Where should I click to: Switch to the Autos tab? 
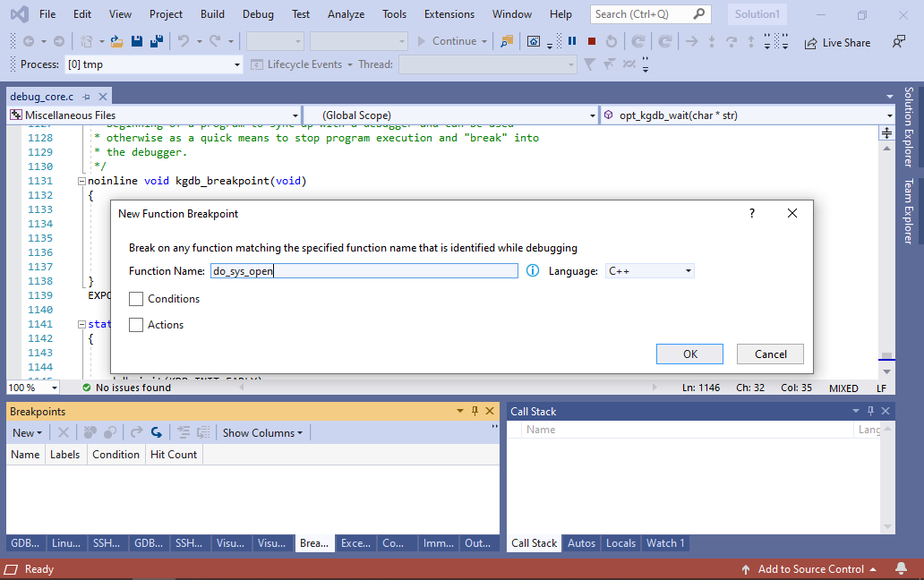point(581,543)
